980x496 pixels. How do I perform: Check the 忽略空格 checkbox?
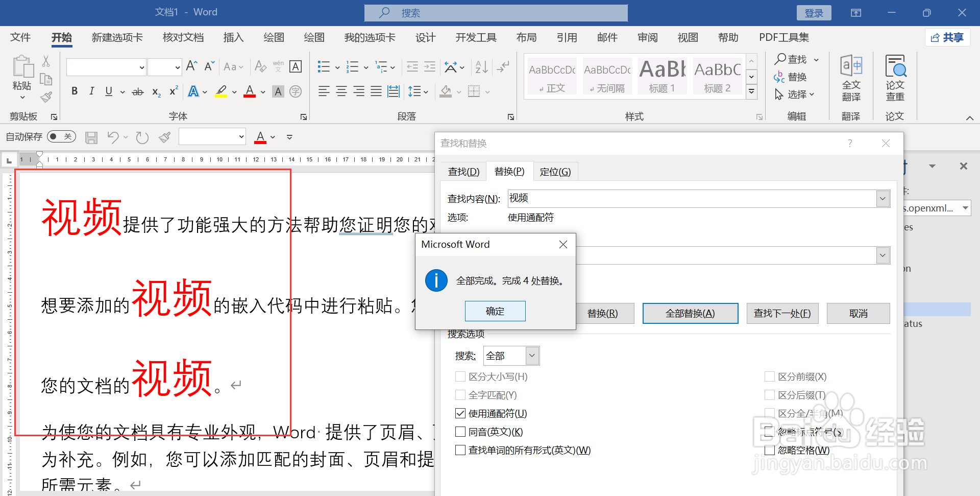[x=770, y=450]
